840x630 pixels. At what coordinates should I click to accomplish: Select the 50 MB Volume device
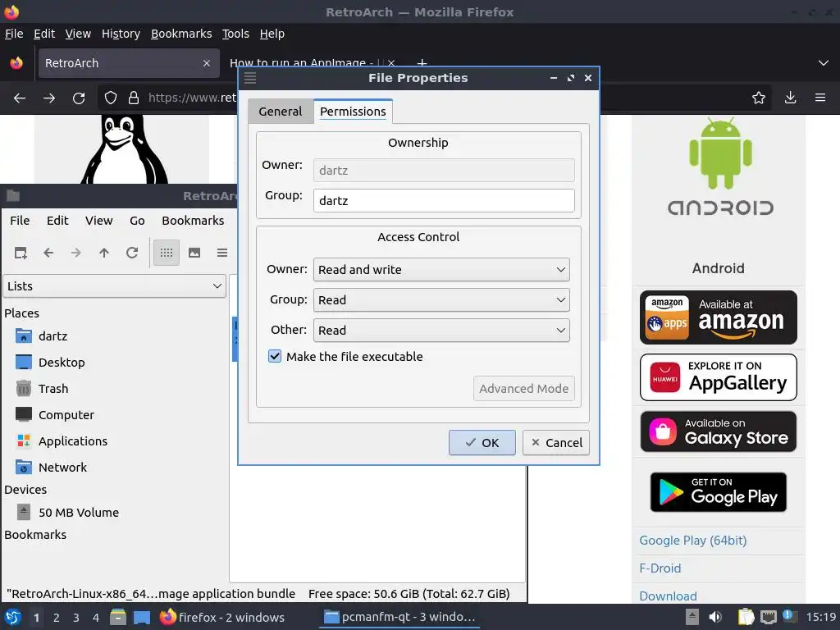[78, 513]
